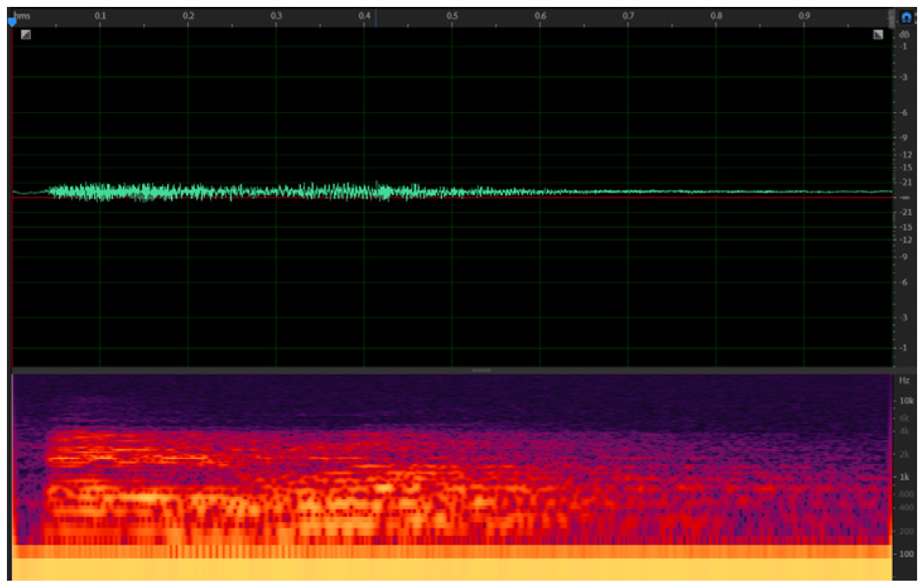Click the 4k value on the frequency scale
The height and width of the screenshot is (587, 924).
click(x=904, y=431)
